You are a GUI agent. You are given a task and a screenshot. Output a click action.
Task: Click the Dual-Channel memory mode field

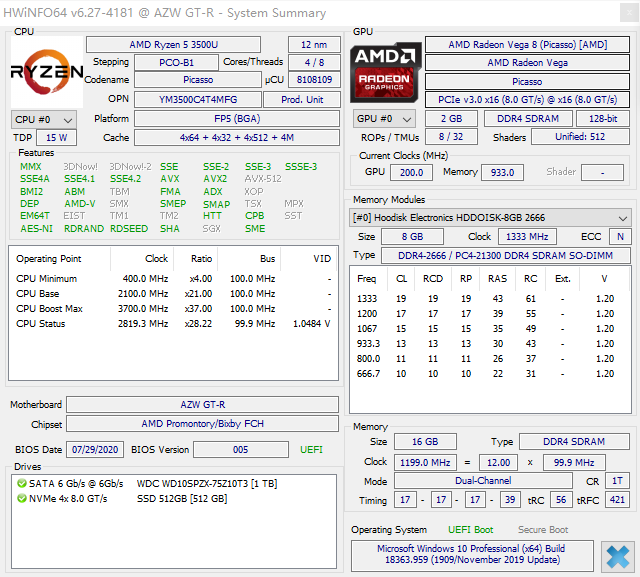tap(483, 481)
